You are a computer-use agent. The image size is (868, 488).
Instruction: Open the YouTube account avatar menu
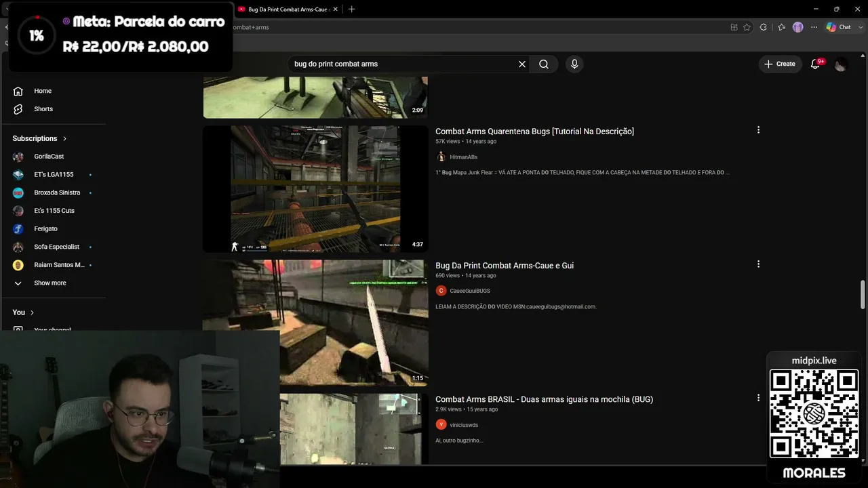841,64
